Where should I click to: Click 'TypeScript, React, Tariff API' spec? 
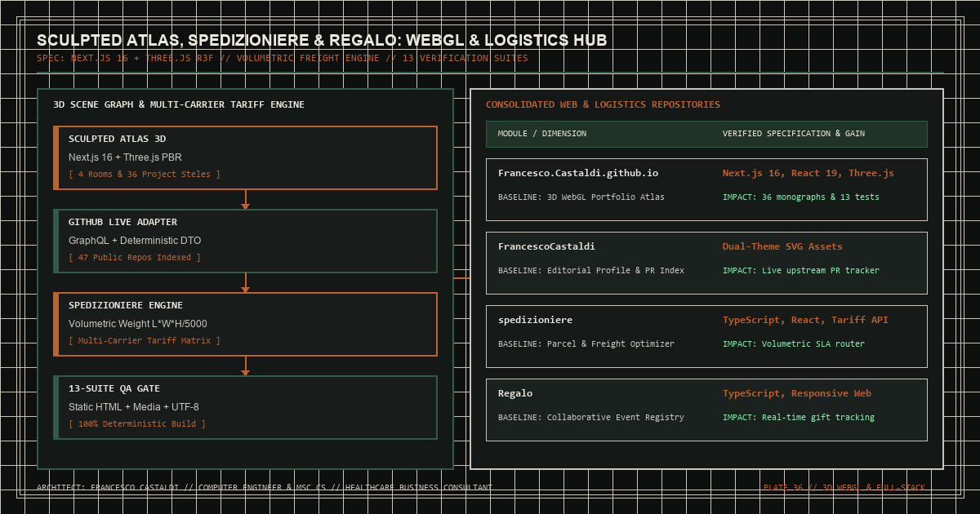click(805, 320)
